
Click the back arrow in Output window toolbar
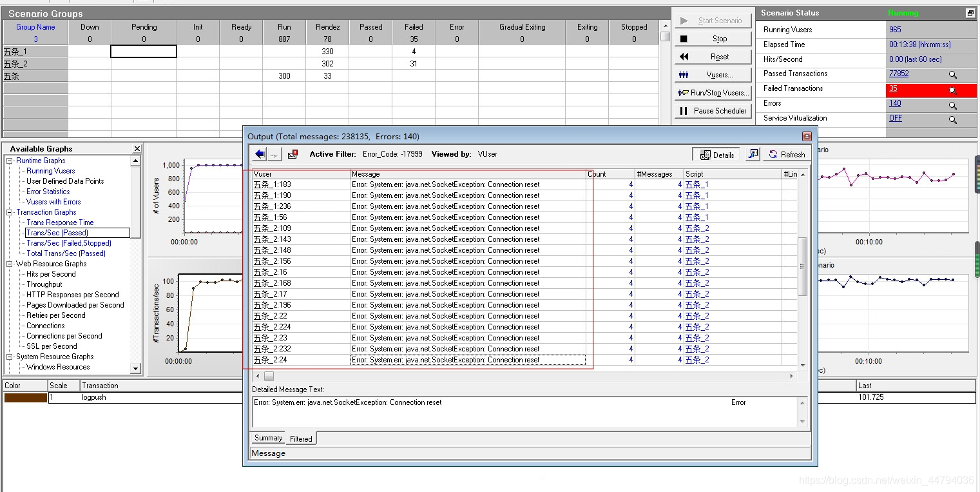(x=260, y=154)
